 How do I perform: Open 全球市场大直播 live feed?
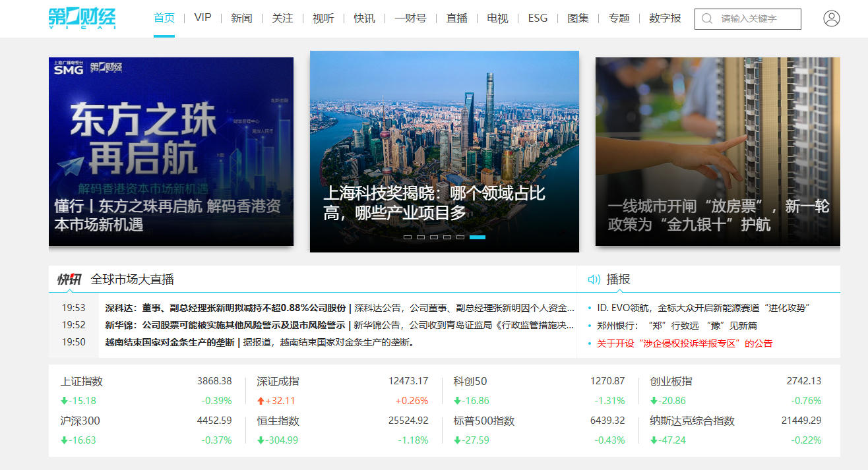pyautogui.click(x=133, y=279)
